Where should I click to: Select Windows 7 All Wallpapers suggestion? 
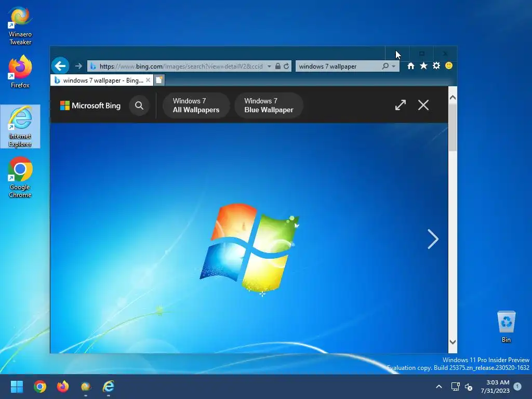196,105
